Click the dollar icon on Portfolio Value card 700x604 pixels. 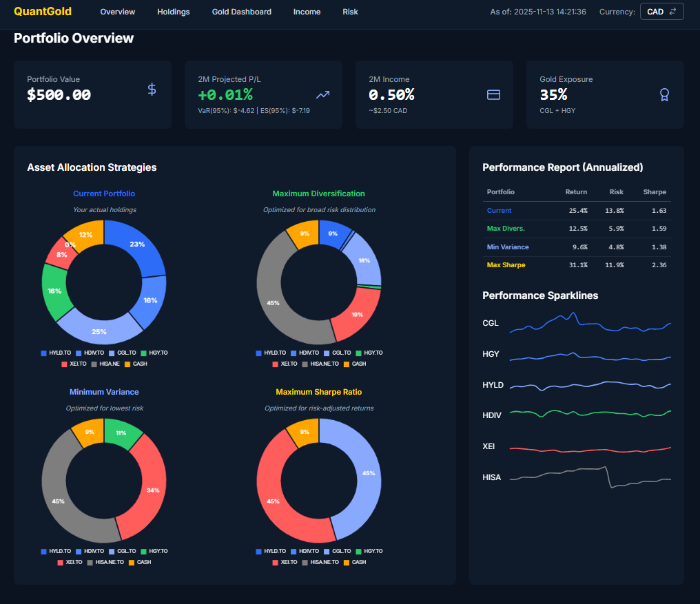point(152,89)
